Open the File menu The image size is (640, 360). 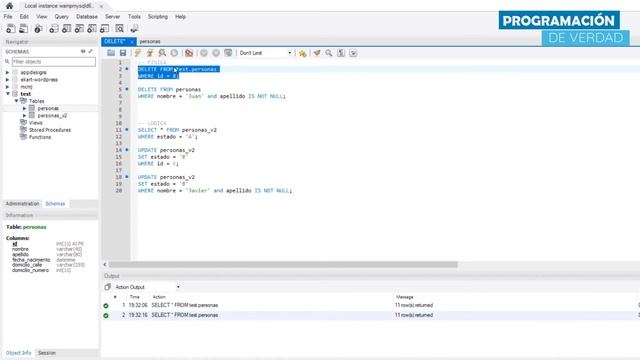coord(8,17)
